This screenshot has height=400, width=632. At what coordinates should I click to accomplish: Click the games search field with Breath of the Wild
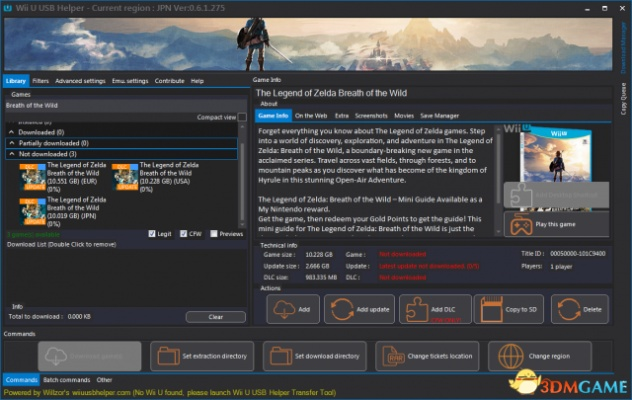pyautogui.click(x=126, y=106)
